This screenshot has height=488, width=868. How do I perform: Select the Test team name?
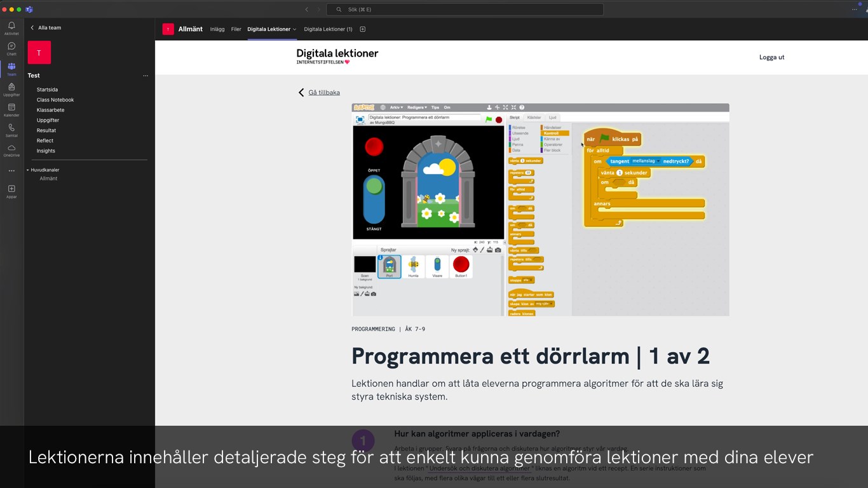click(34, 76)
